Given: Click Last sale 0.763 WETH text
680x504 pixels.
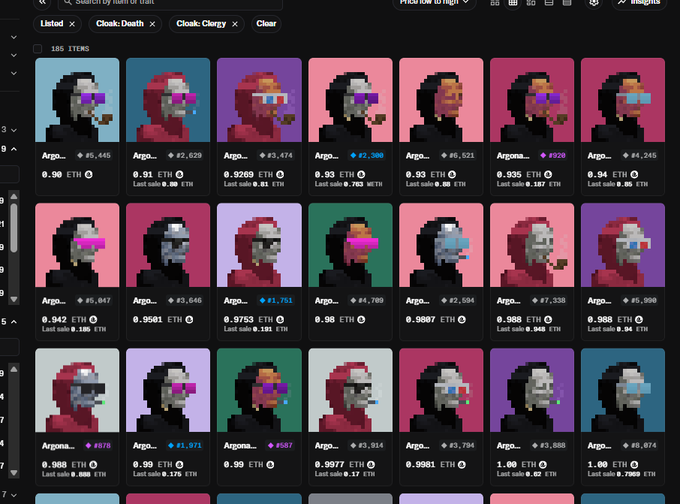Looking at the screenshot, I should coord(349,184).
